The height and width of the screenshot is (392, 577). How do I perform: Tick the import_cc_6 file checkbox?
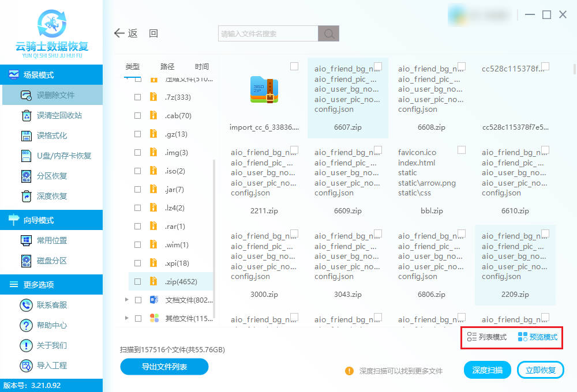tap(294, 66)
